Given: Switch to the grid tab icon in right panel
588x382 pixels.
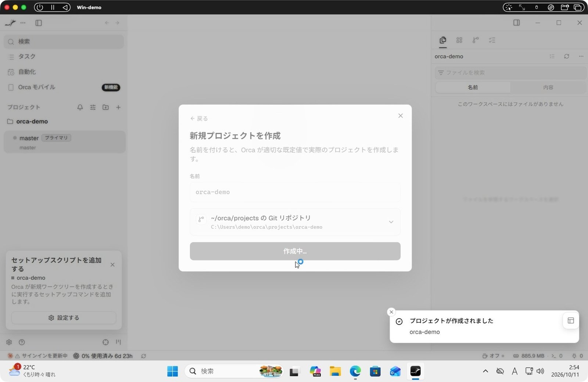Looking at the screenshot, I should pyautogui.click(x=459, y=40).
